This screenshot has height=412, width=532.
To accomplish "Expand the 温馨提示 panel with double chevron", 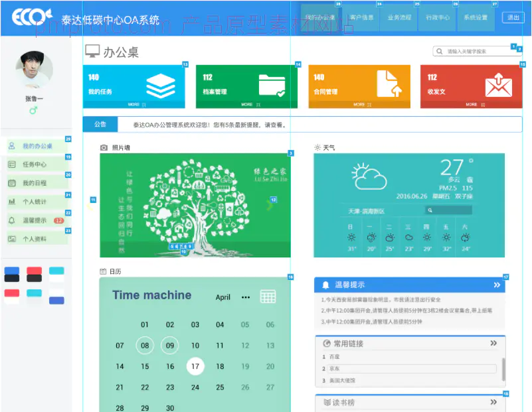I will (496, 285).
